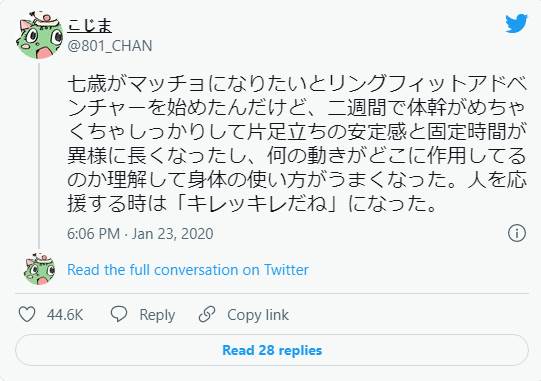Click the Read 28 replies button

(272, 350)
